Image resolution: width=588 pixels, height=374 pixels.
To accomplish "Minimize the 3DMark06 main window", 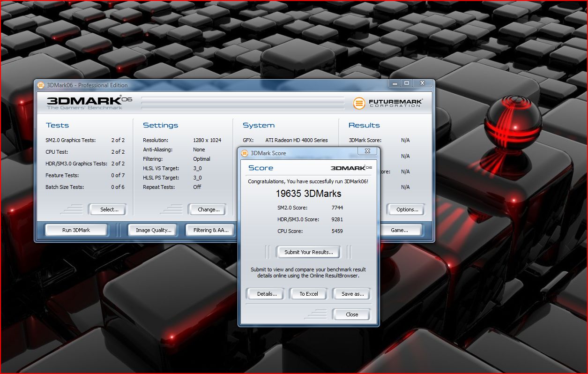I will [395, 83].
